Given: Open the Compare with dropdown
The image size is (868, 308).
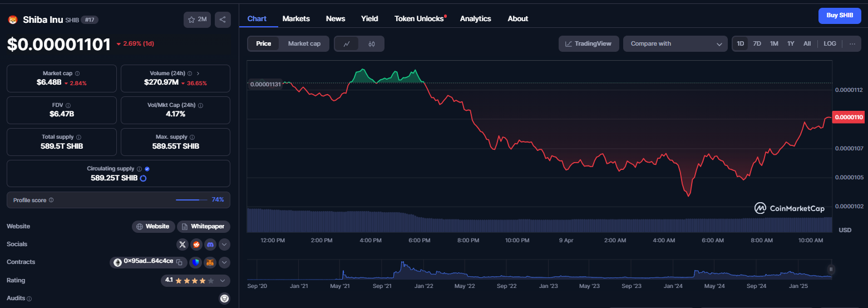Looking at the screenshot, I should (x=675, y=43).
